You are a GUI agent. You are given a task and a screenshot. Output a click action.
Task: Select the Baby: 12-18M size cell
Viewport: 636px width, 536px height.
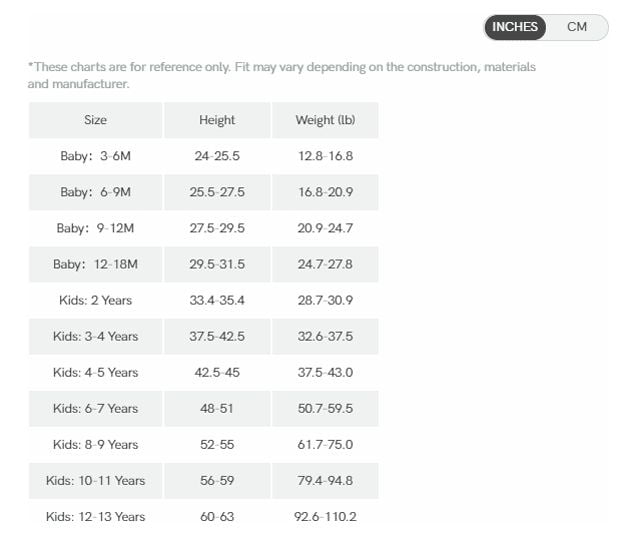[95, 265]
